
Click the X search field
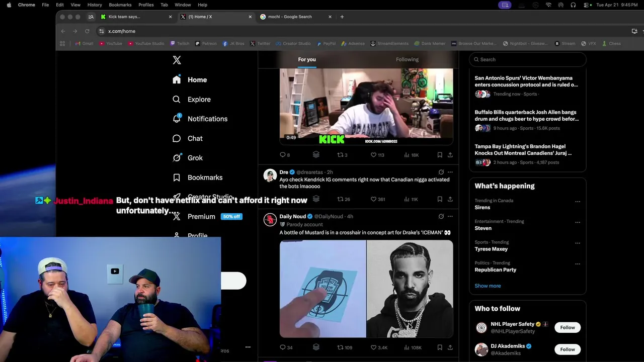coord(527,59)
